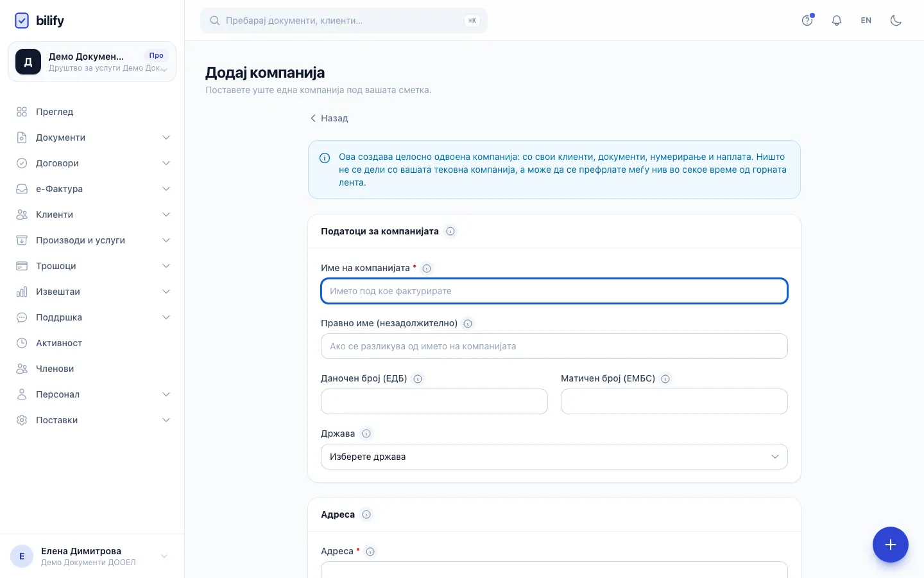924x578 pixels.
Task: Open the notifications bell
Action: (x=837, y=21)
